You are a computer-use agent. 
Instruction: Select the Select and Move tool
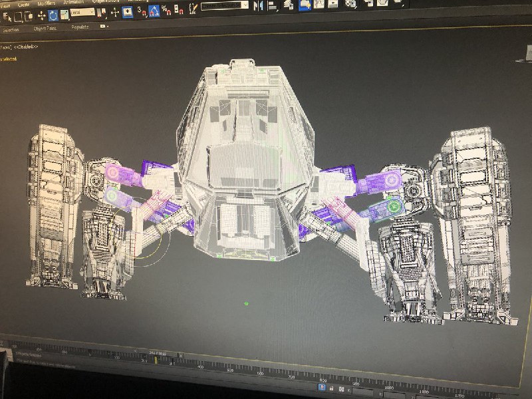coord(41,15)
